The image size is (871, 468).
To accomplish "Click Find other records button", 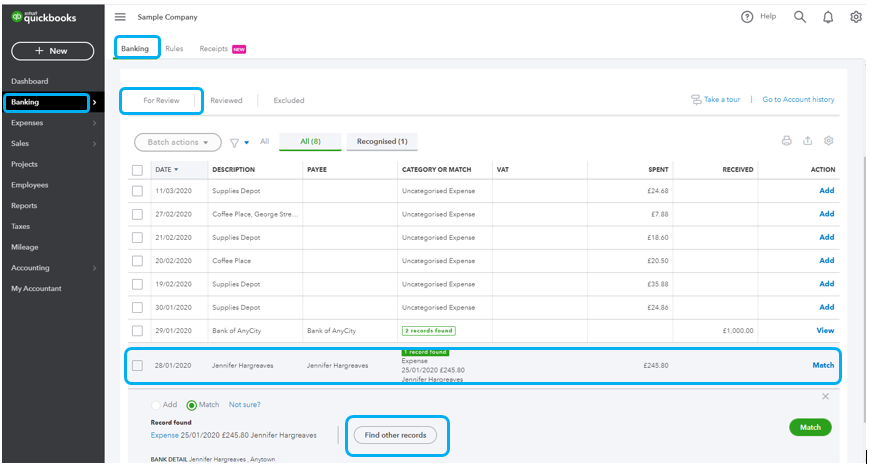I will click(396, 435).
